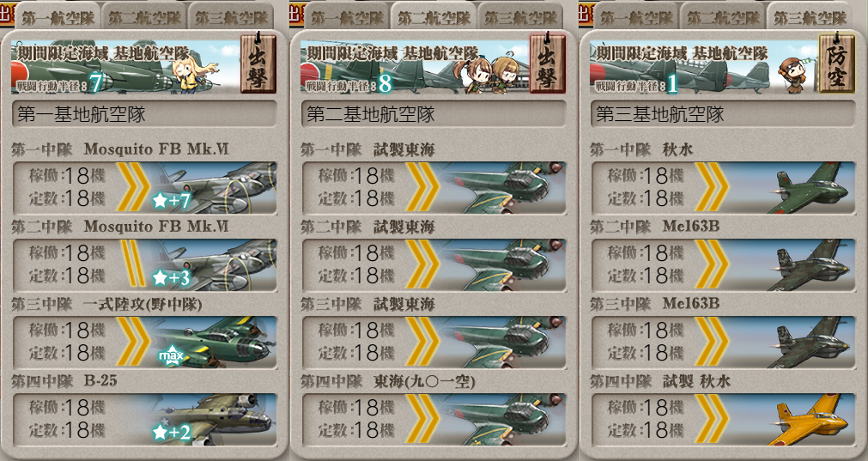Open 第二航空隊 tab in the left panel
Viewport: 868px width, 461px height.
coord(144,17)
